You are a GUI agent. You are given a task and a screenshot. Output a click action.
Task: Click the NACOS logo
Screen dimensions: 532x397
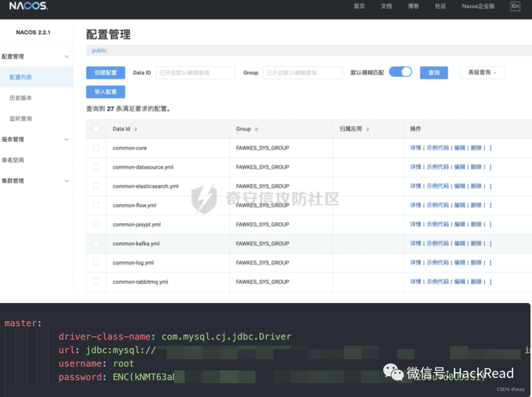click(x=29, y=6)
